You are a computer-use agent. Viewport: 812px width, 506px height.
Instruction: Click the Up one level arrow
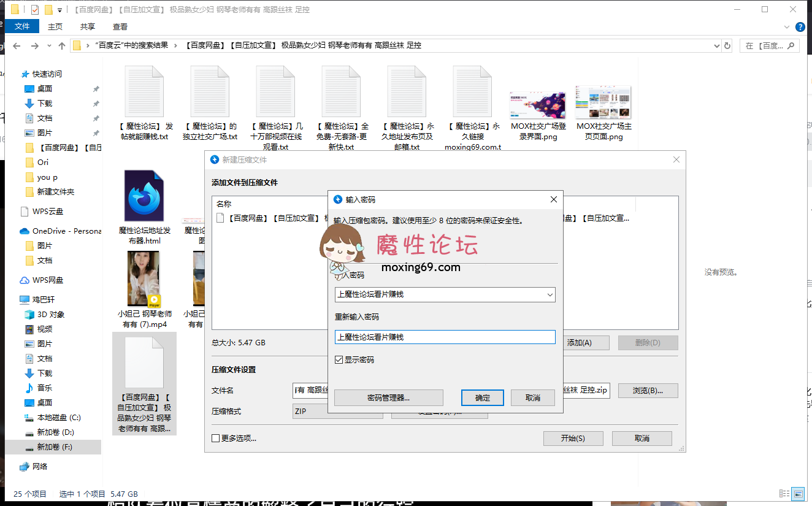pyautogui.click(x=61, y=46)
